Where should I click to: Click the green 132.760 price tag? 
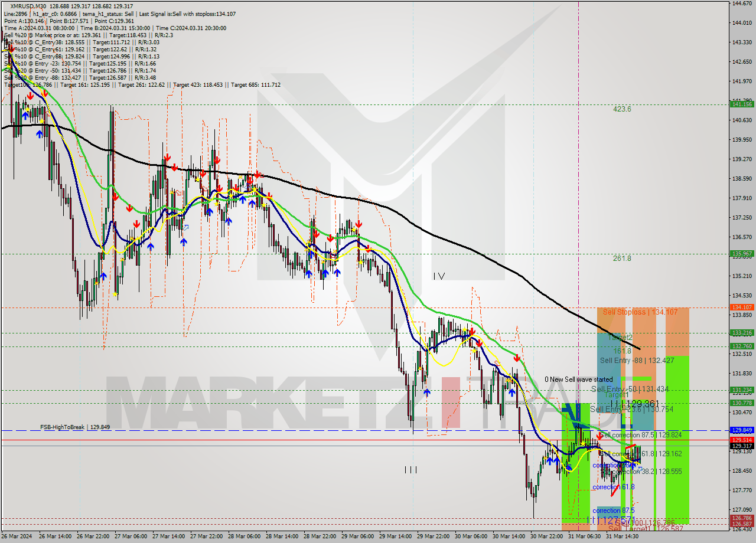tap(742, 346)
